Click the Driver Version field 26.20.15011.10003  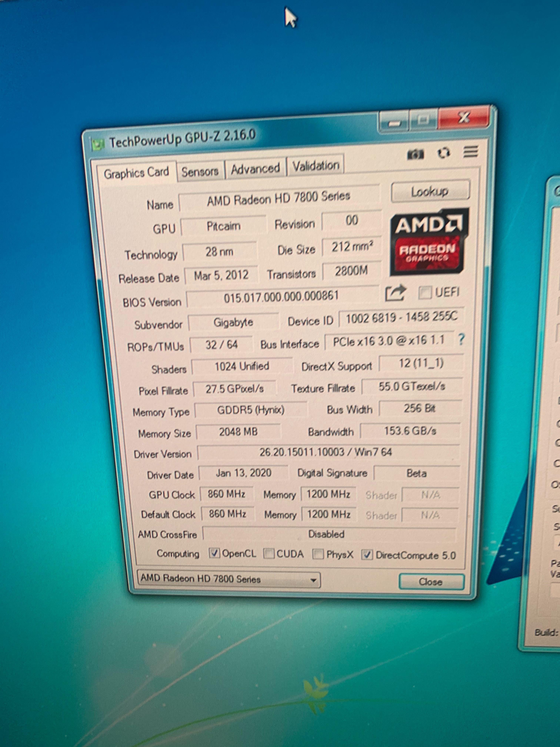point(328,452)
